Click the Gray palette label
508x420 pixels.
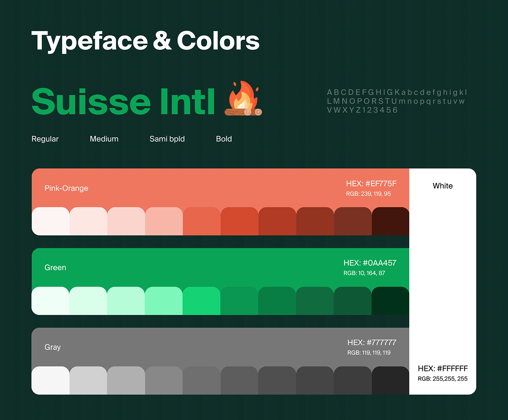52,347
